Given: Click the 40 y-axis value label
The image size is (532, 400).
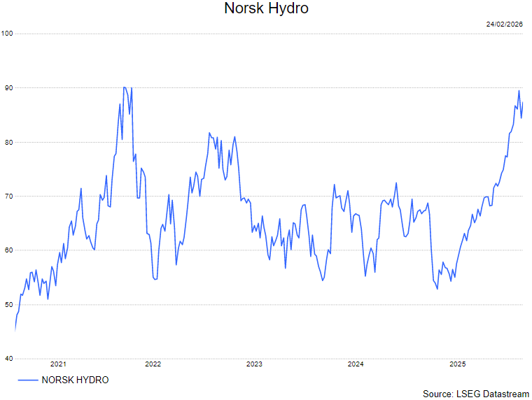Looking at the screenshot, I should [7, 359].
